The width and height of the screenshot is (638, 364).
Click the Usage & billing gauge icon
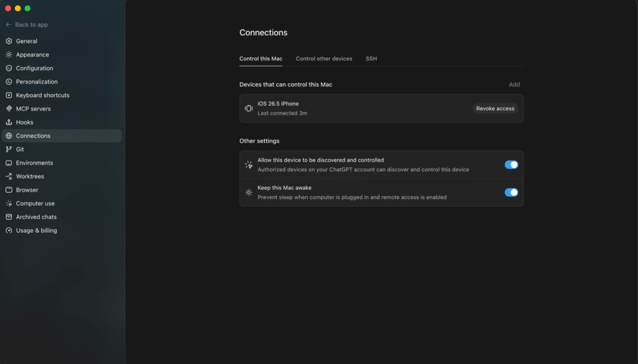9,230
